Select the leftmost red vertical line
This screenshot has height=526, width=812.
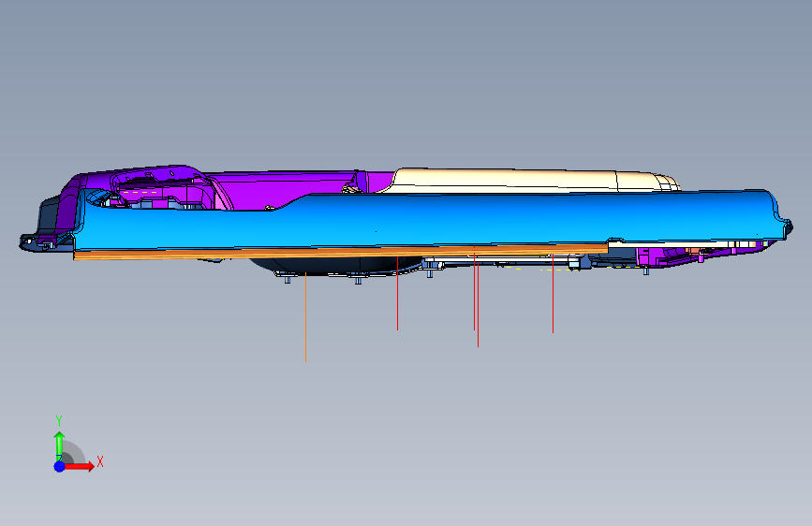[397, 293]
